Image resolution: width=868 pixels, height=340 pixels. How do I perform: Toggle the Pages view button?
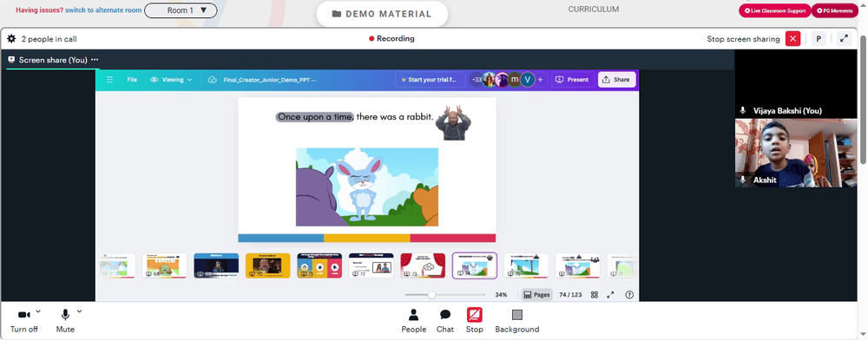536,295
